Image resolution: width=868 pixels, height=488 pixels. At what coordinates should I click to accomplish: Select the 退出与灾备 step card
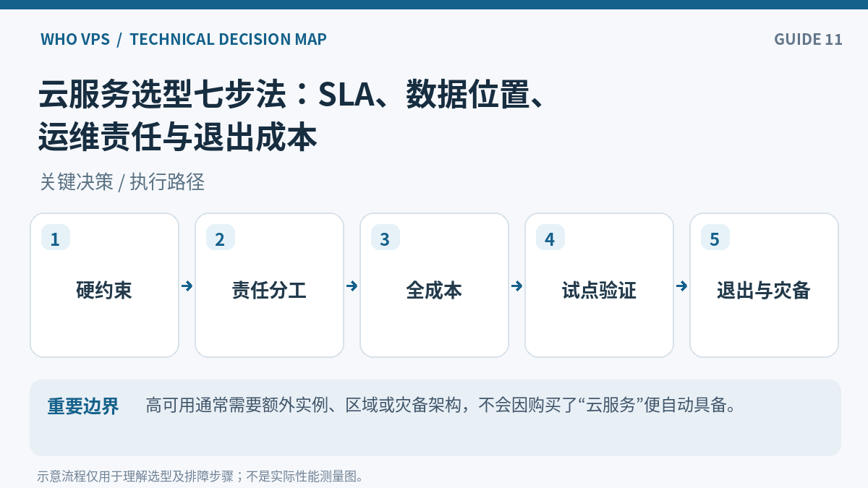764,285
